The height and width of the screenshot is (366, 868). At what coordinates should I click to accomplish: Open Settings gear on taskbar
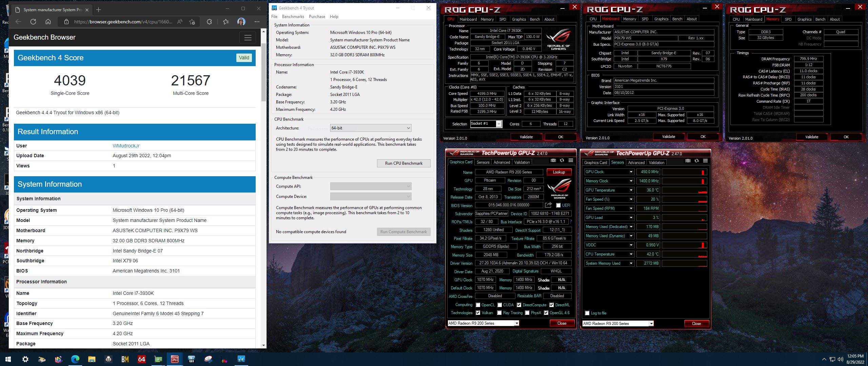pos(25,359)
